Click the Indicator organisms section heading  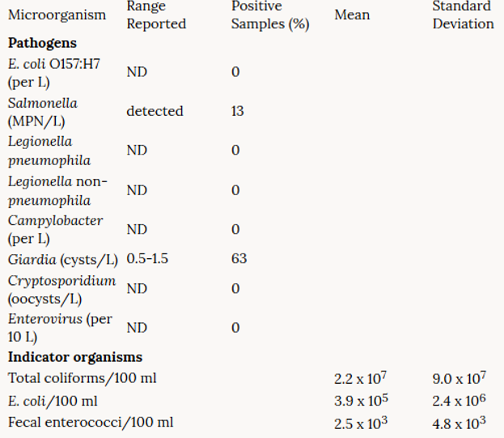(74, 357)
